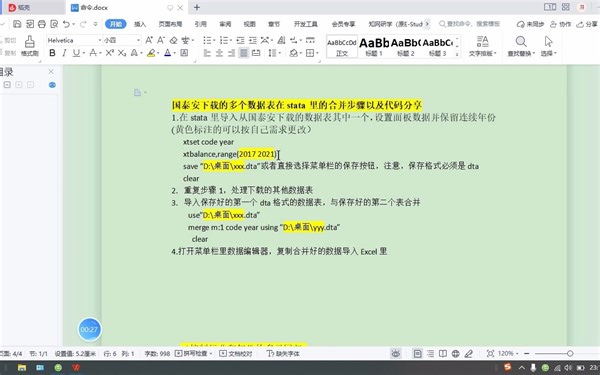The width and height of the screenshot is (600, 375).
Task: Decrease paragraph indent
Action: (x=240, y=40)
